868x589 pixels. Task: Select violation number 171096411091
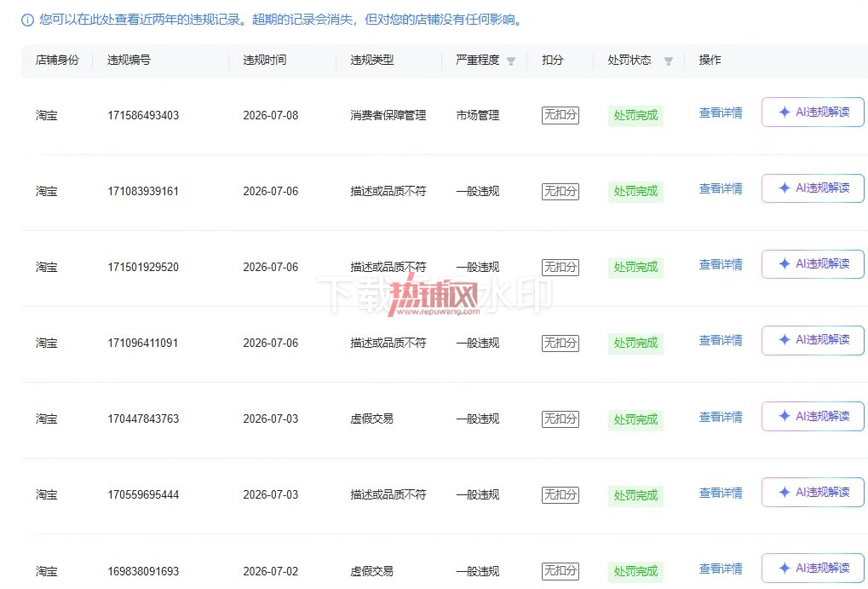click(143, 343)
